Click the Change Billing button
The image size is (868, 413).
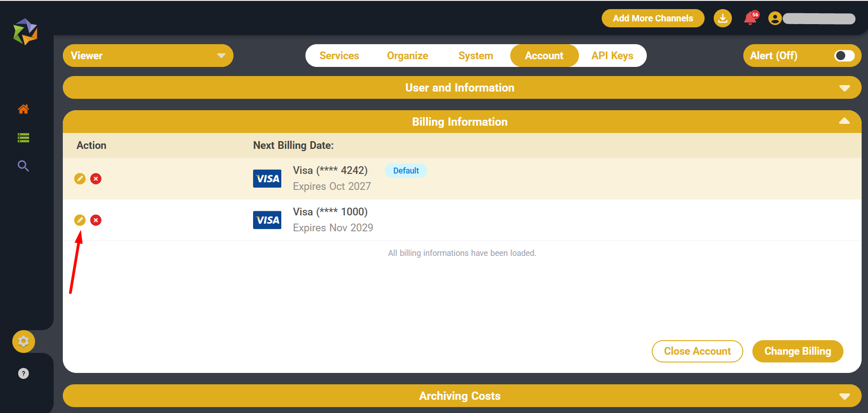798,351
